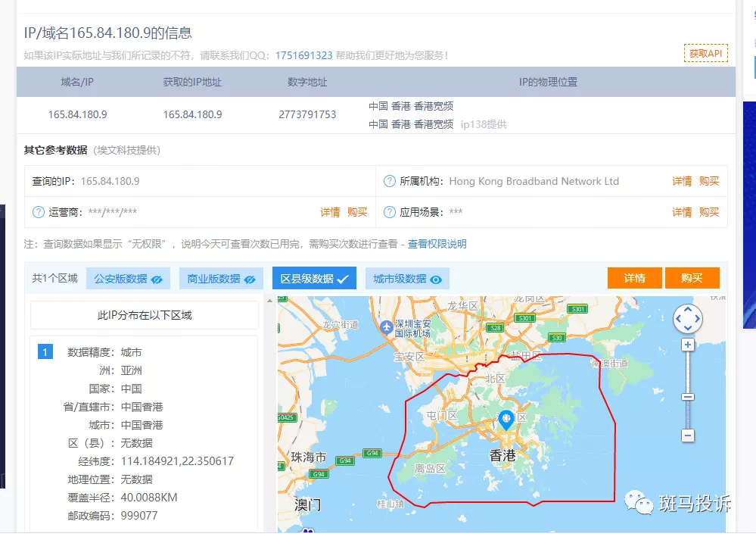
Task: Click the map zoom slider handle
Action: (x=687, y=397)
